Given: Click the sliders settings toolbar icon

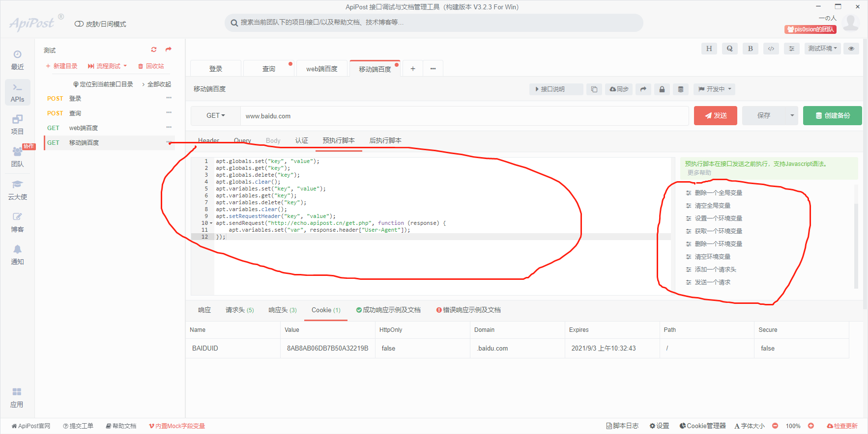Looking at the screenshot, I should point(791,49).
